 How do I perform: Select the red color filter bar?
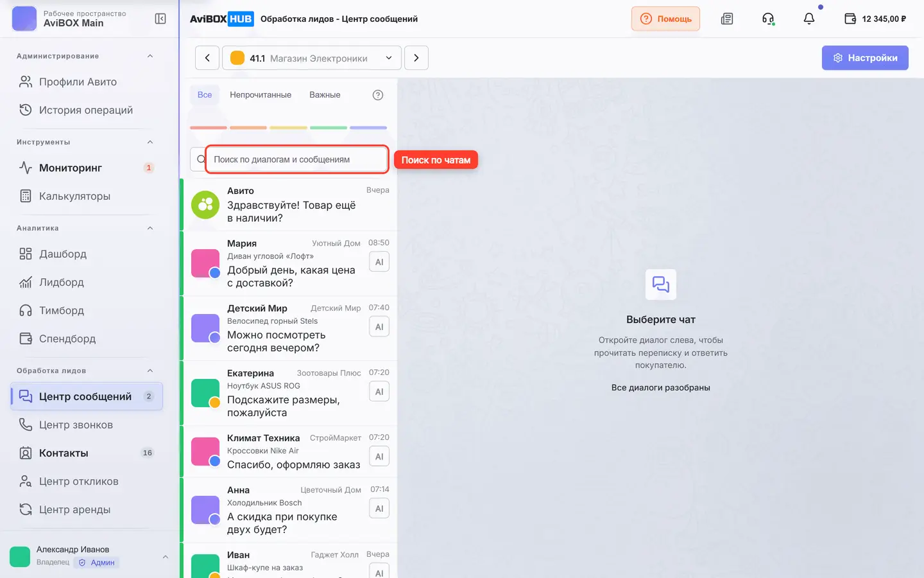coord(209,128)
